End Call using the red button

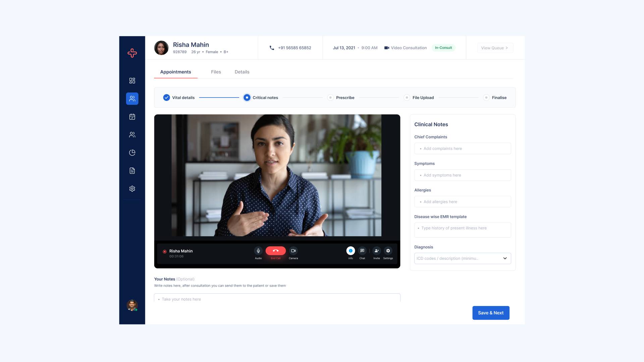click(x=275, y=250)
